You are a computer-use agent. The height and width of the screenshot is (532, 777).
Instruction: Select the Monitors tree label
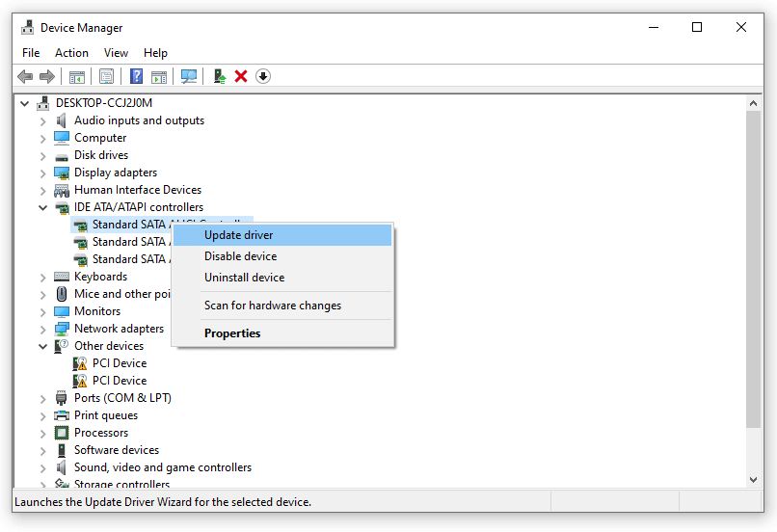coord(97,311)
